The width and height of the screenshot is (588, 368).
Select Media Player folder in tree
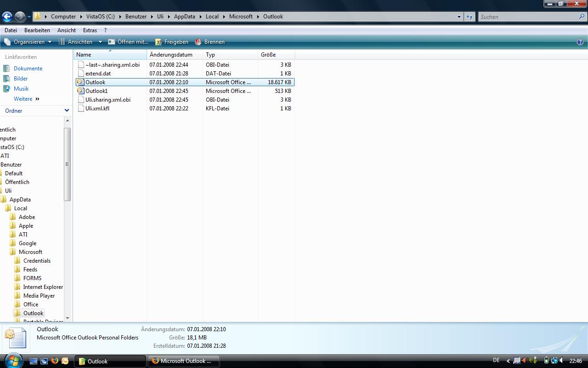tap(39, 296)
